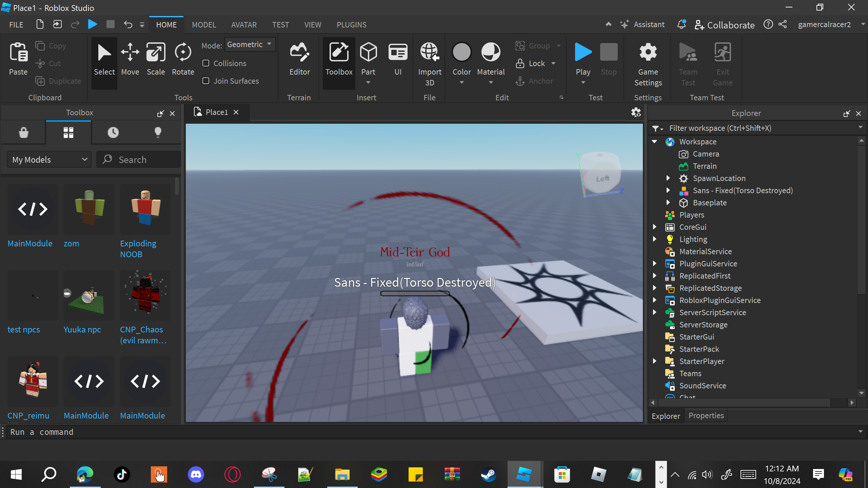Open the My Models category dropdown
Image resolution: width=868 pixels, height=488 pixels.
coord(50,160)
